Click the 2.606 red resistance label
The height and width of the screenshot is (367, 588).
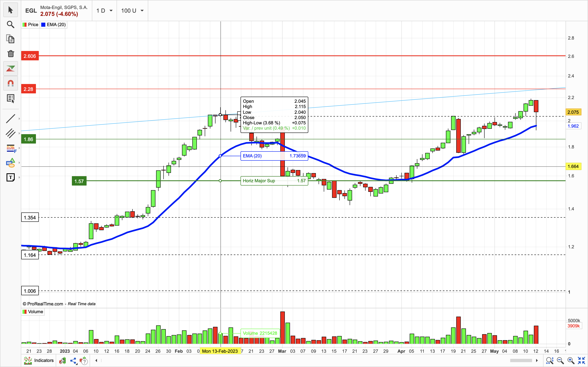tap(30, 56)
